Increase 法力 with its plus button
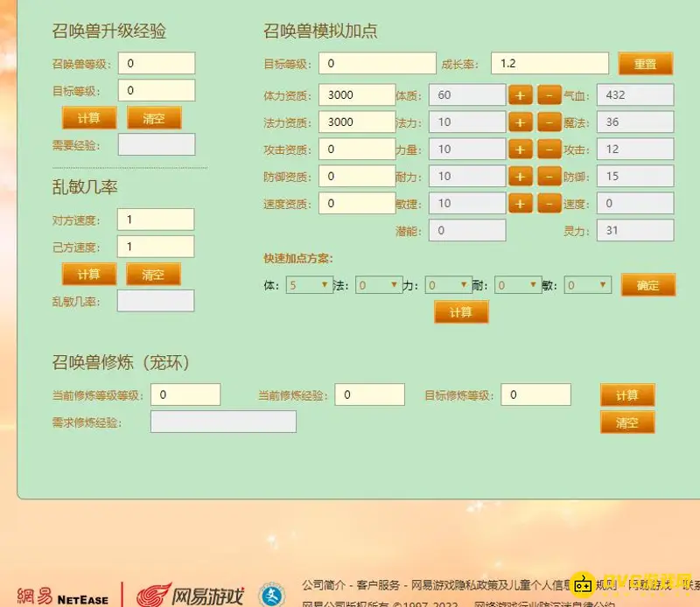Screen dimensions: 700x607 click(x=520, y=122)
